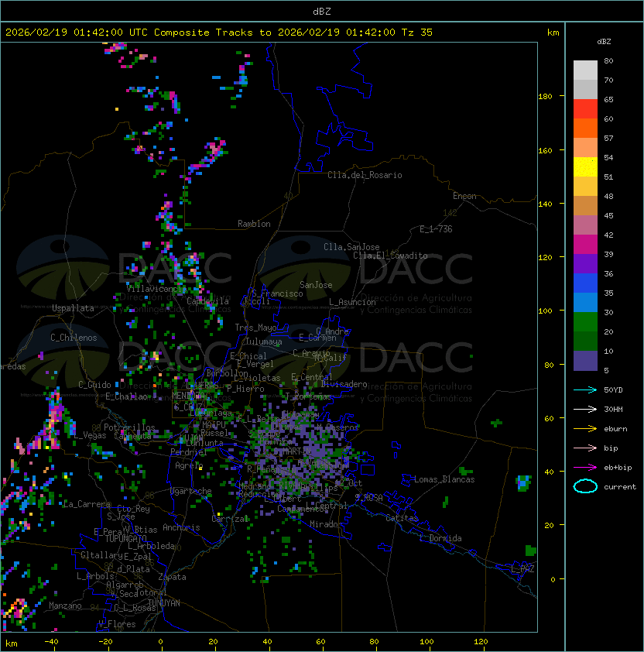Click the 'Tres_Mayo' map label

point(255,328)
